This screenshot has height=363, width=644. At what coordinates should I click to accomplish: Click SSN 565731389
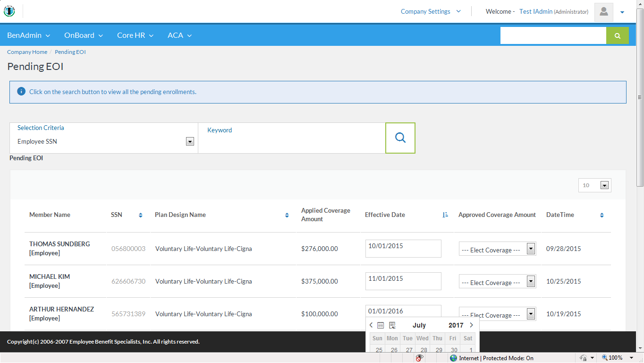pos(128,314)
